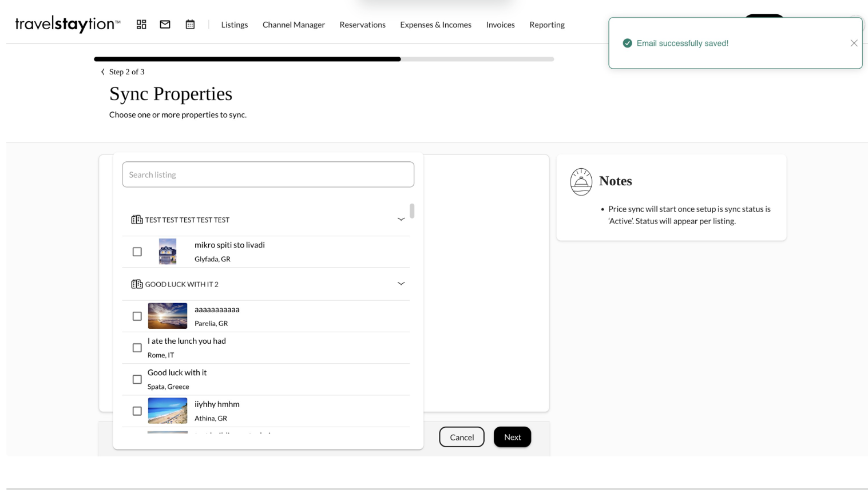The height and width of the screenshot is (497, 868).
Task: Open the Channel Manager menu
Action: click(x=294, y=25)
